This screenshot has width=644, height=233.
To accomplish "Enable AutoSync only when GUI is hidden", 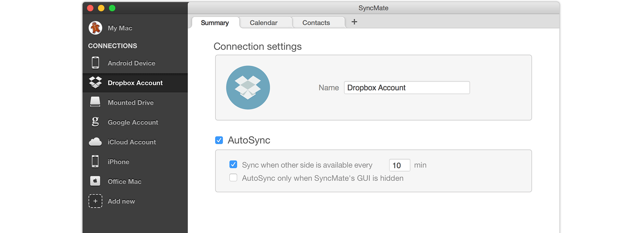I will pyautogui.click(x=233, y=178).
